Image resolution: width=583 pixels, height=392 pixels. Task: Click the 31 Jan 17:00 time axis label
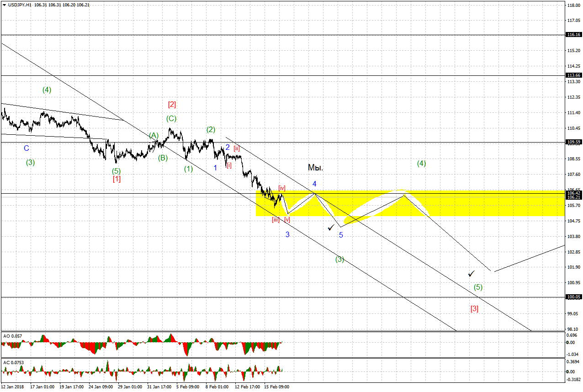pos(159,387)
